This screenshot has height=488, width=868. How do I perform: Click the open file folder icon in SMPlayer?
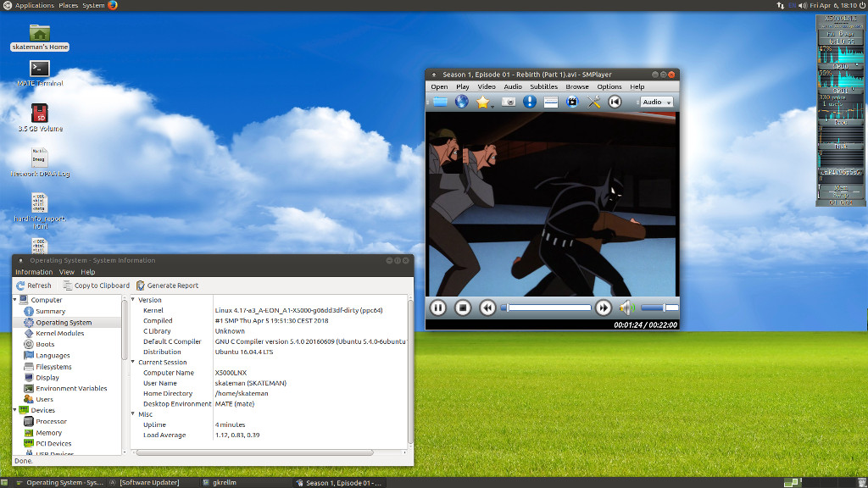(x=440, y=102)
